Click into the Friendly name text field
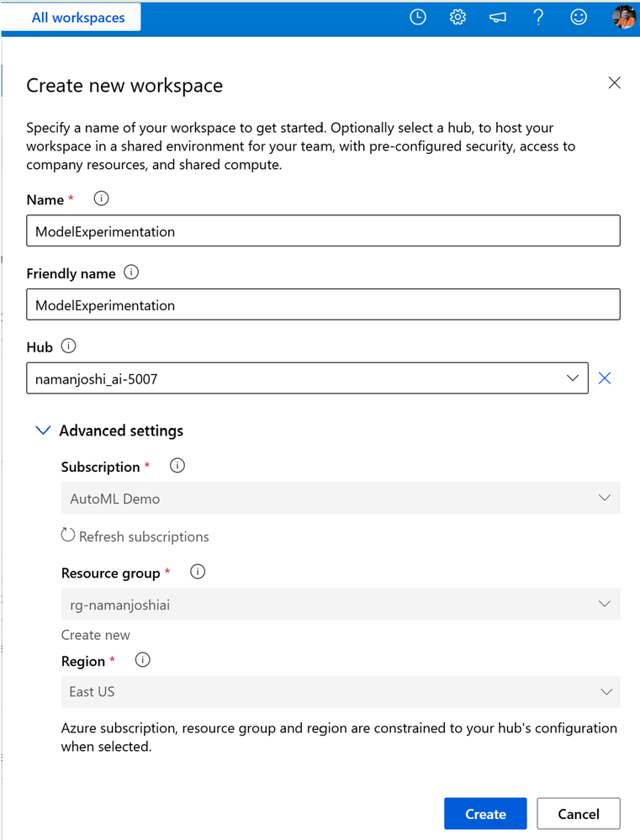 click(x=323, y=304)
